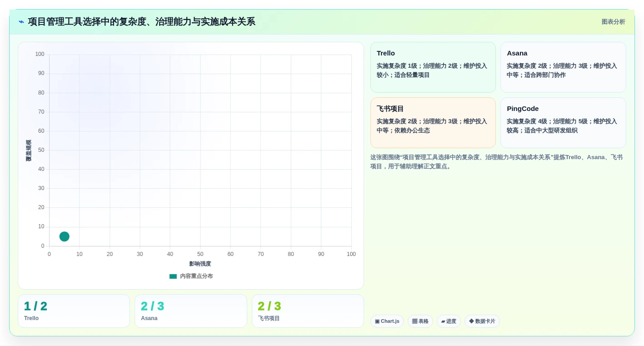Screen dimensions: 644x346
Task: Click the "2 / 3" Asana stat value
Action: [x=153, y=306]
